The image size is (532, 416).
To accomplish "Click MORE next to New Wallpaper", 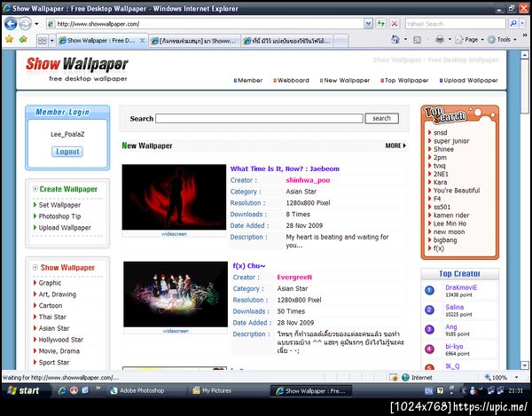I will pyautogui.click(x=395, y=145).
